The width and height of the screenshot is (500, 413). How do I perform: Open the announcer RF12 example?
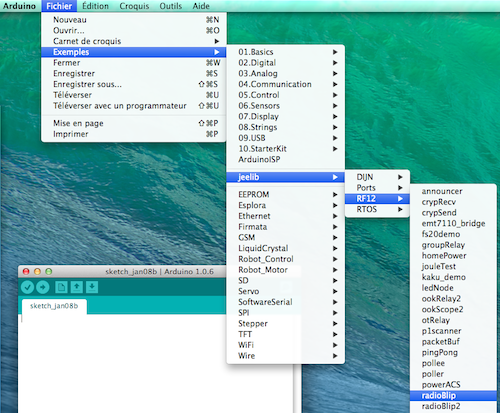pos(453,191)
